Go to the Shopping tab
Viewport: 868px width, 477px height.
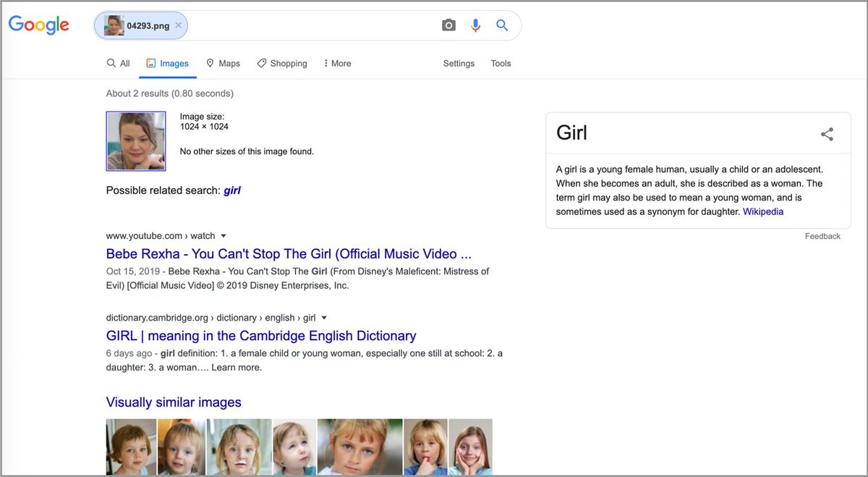point(282,64)
